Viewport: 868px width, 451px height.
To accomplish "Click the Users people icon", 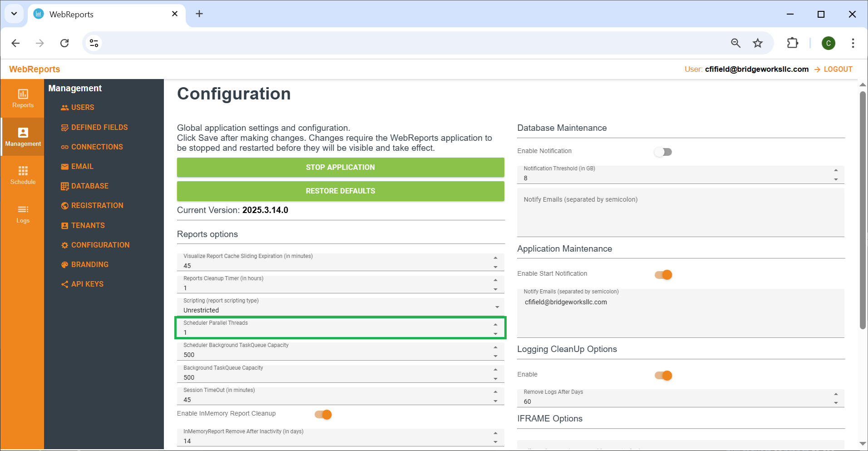I will pos(65,108).
